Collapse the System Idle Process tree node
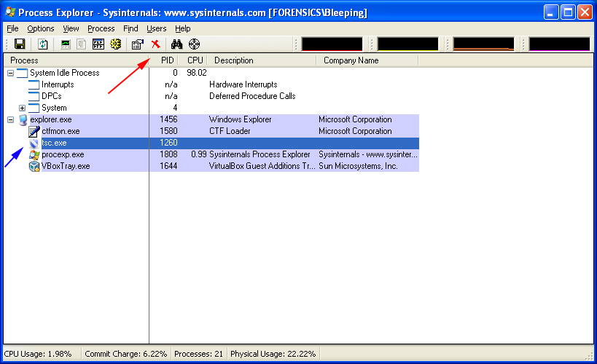The image size is (597, 364). [11, 73]
